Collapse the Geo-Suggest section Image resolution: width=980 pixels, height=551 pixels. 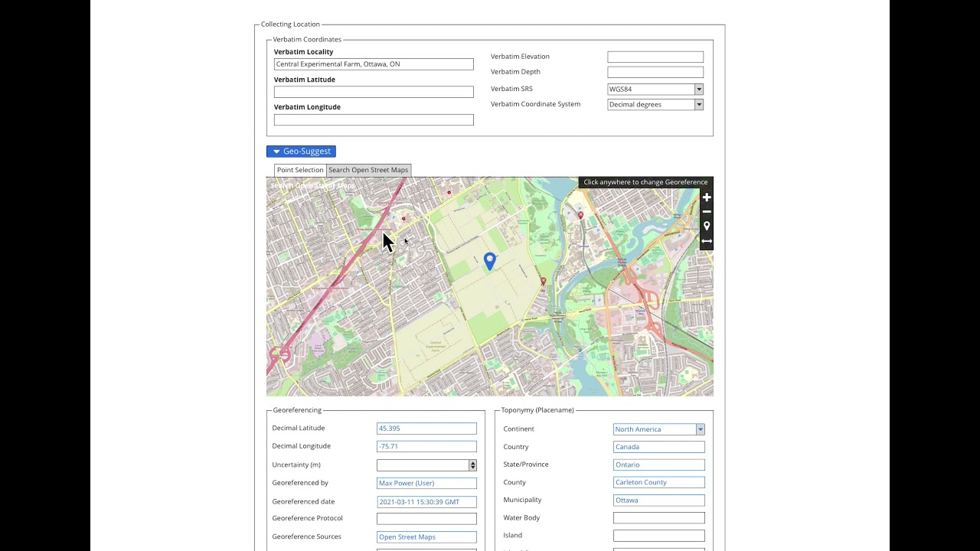[301, 152]
